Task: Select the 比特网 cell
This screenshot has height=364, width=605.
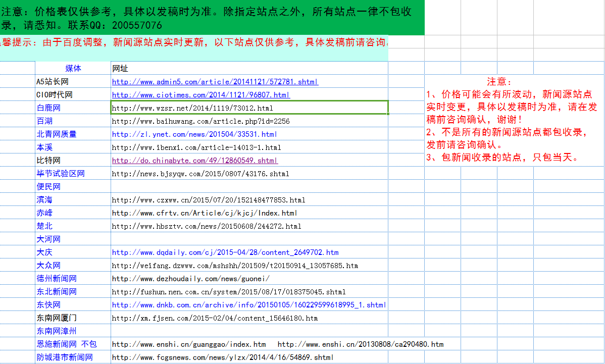Action: (73, 161)
